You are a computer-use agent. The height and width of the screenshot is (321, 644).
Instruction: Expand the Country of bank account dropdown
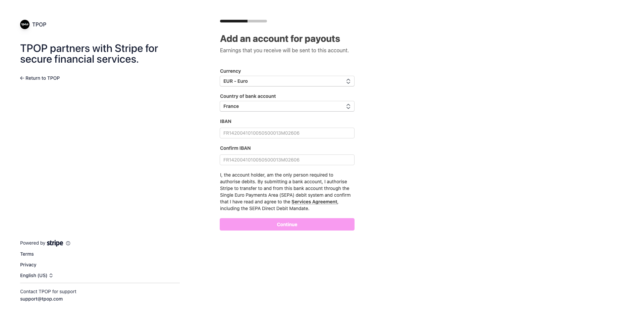[x=283, y=106]
